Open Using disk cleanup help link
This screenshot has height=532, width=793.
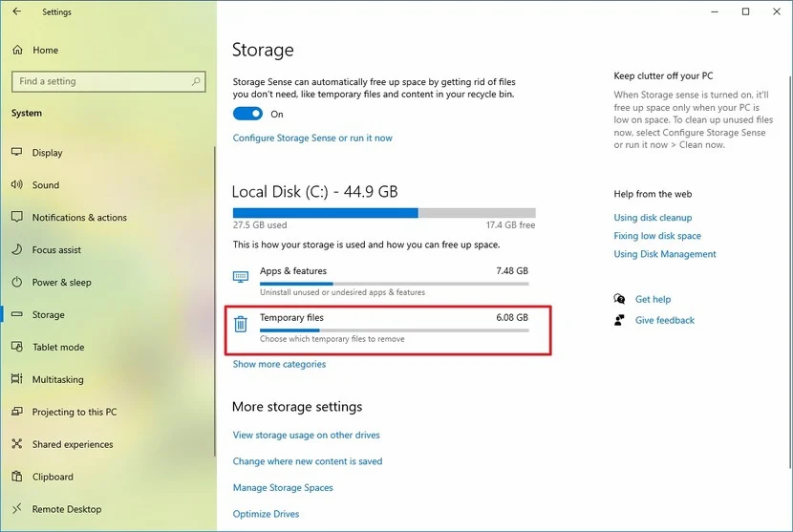653,218
